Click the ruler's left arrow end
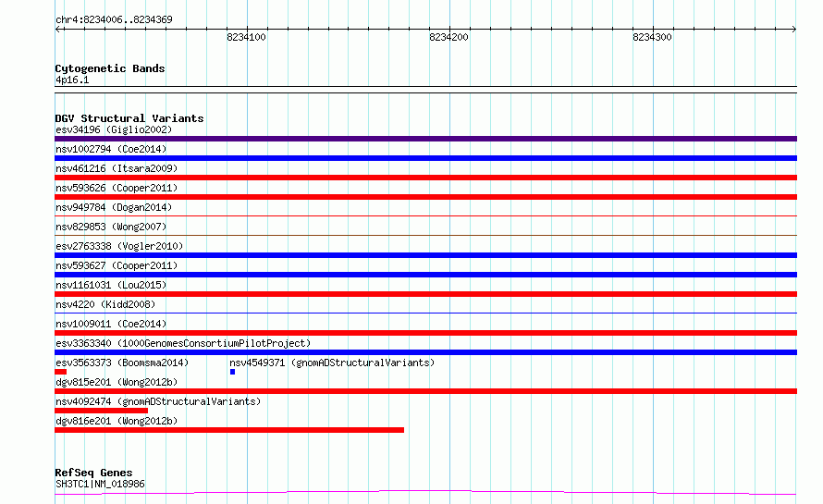 pos(57,30)
